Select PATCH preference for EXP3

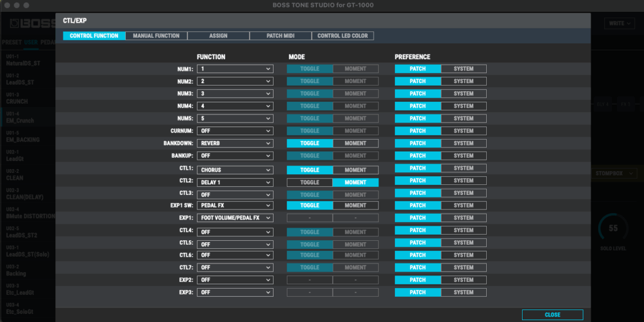pos(418,292)
